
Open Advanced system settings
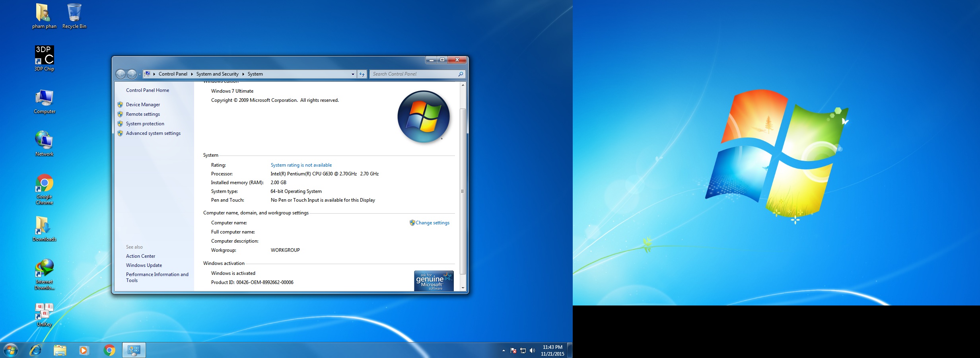click(x=153, y=133)
